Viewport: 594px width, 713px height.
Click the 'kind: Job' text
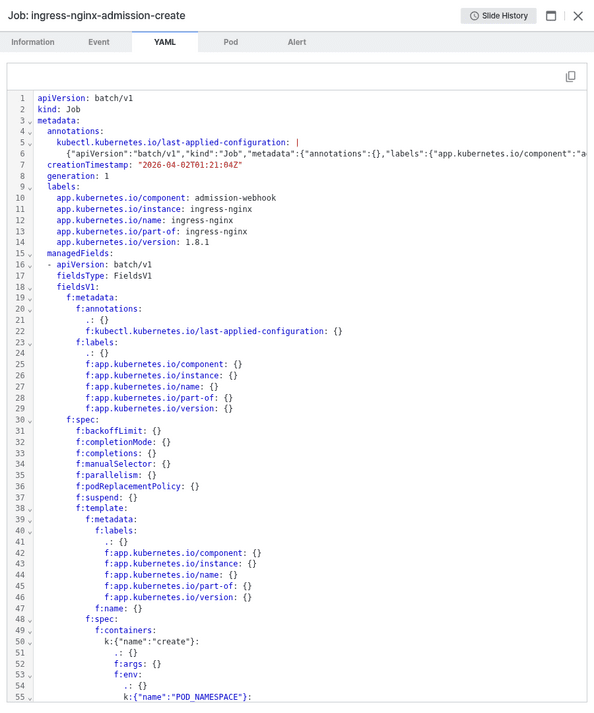(x=59, y=109)
